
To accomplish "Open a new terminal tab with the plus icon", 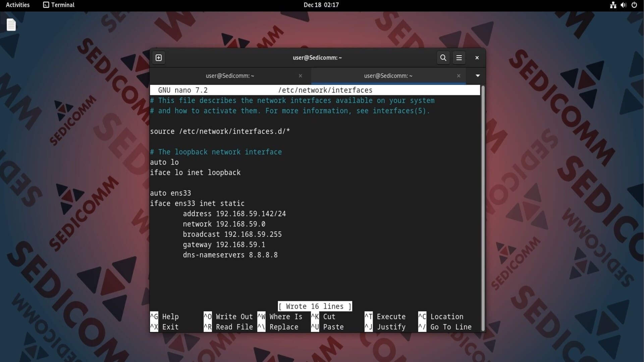I will [159, 58].
